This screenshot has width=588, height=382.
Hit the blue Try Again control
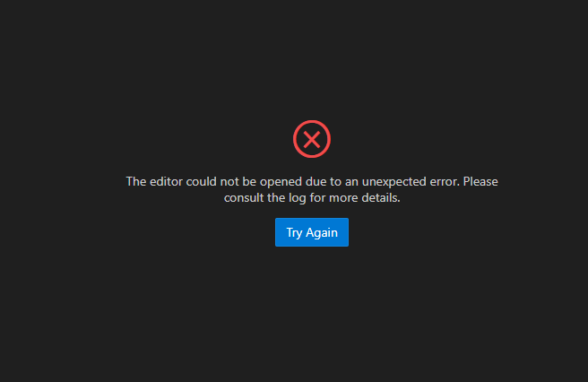point(312,232)
